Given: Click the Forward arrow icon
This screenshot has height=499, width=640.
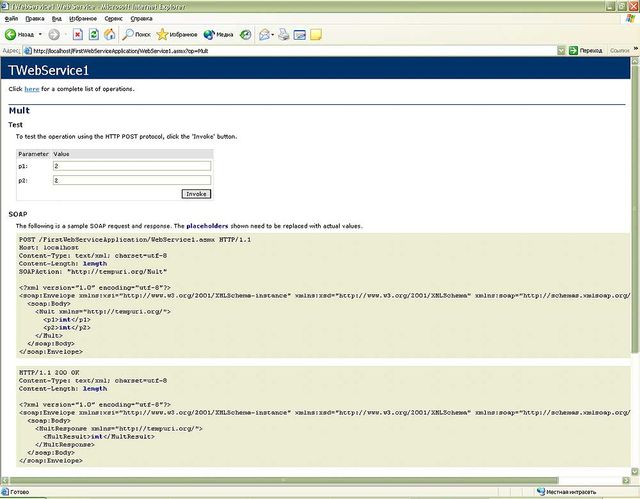Looking at the screenshot, I should click(x=54, y=35).
